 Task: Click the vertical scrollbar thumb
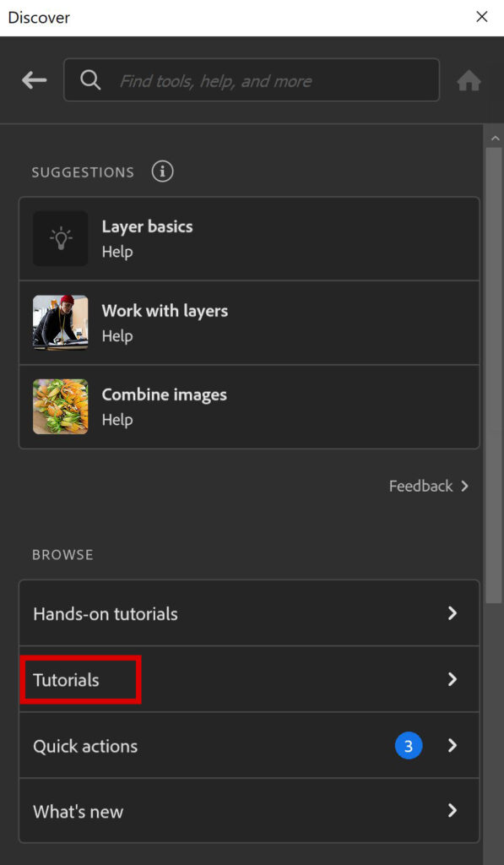pyautogui.click(x=494, y=375)
